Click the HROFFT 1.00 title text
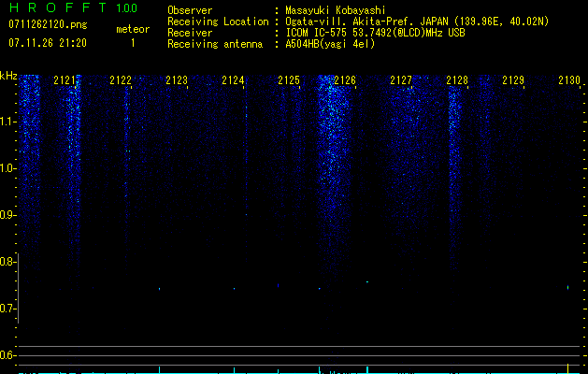588x374 pixels. coord(74,7)
